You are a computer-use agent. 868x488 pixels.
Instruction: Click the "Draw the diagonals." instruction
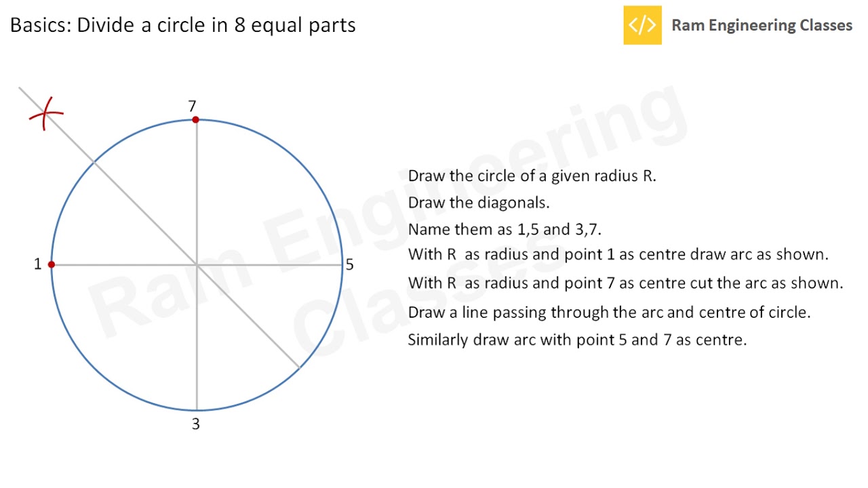[x=479, y=203]
